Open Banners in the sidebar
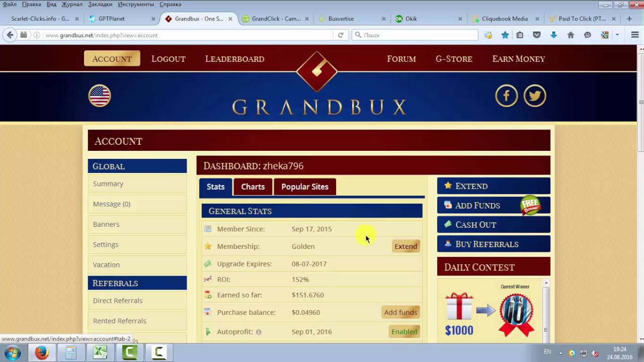Image resolution: width=644 pixels, height=362 pixels. 137,224
